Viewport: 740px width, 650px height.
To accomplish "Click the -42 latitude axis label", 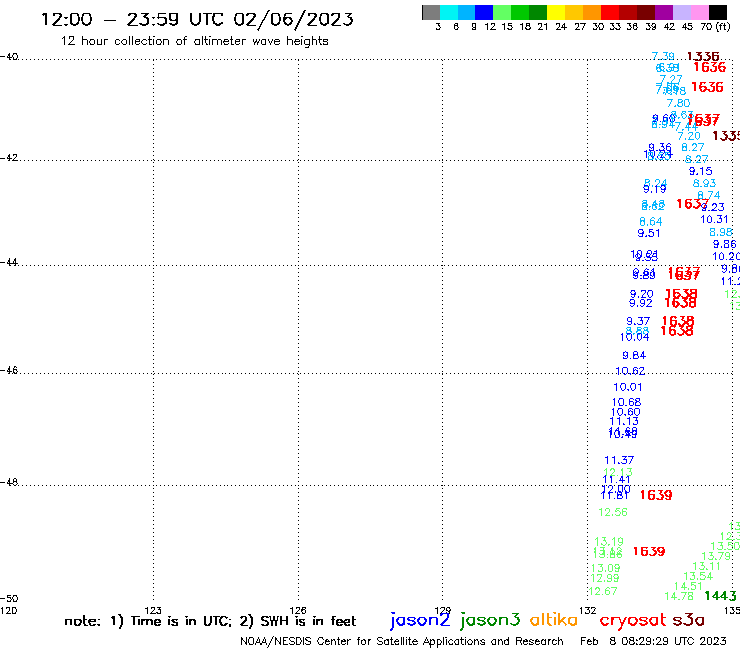I will click(x=9, y=157).
